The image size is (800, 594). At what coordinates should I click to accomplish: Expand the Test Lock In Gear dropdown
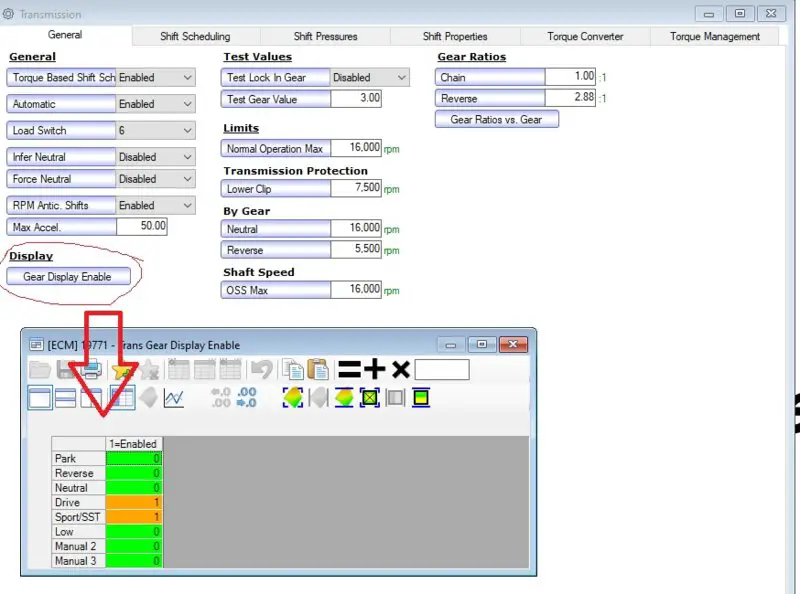369,78
